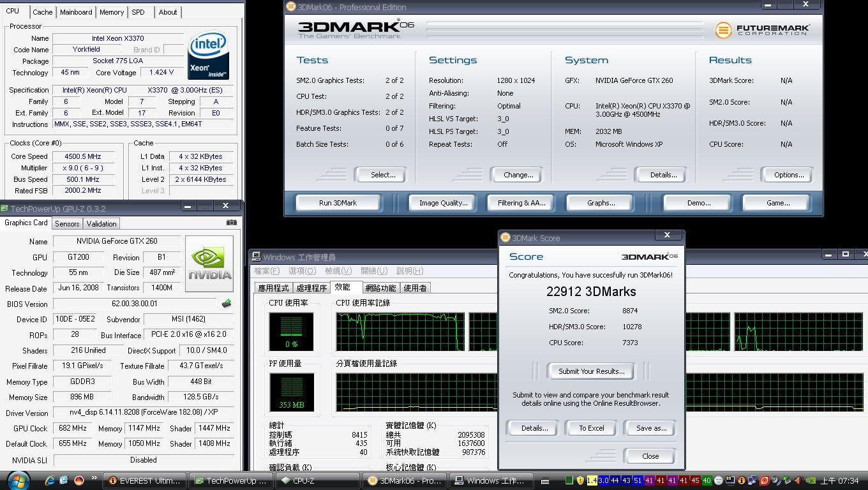868x490 pixels.
Task: Click the green Task Manager CPU tray icon
Action: pos(569,480)
